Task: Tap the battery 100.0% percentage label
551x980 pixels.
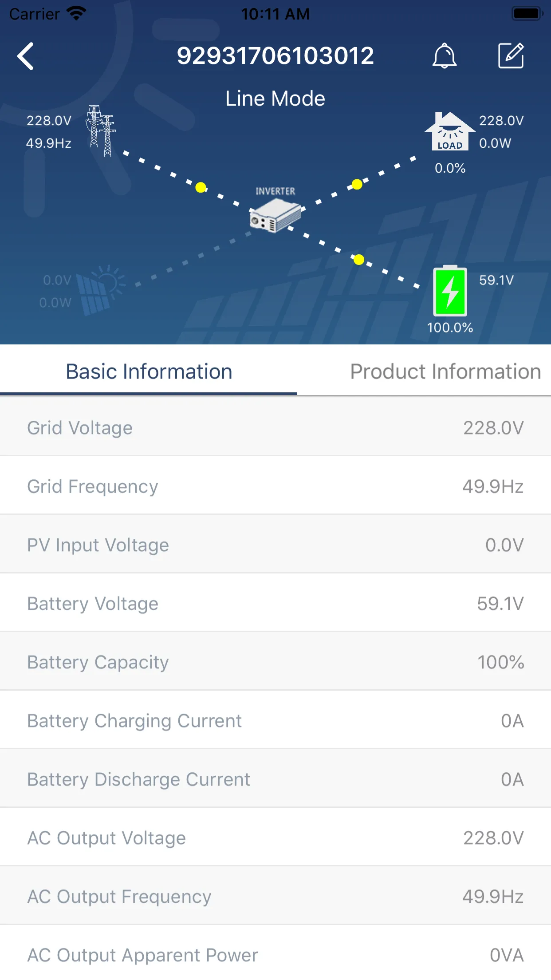Action: (450, 328)
